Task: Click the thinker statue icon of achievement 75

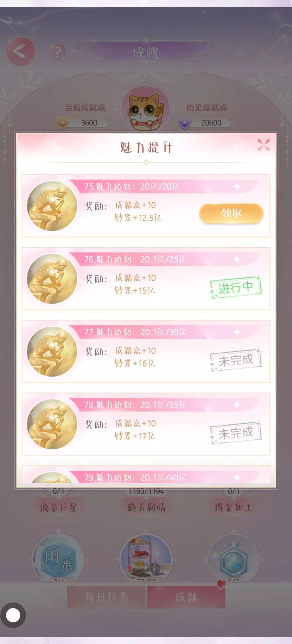Action: [x=52, y=206]
